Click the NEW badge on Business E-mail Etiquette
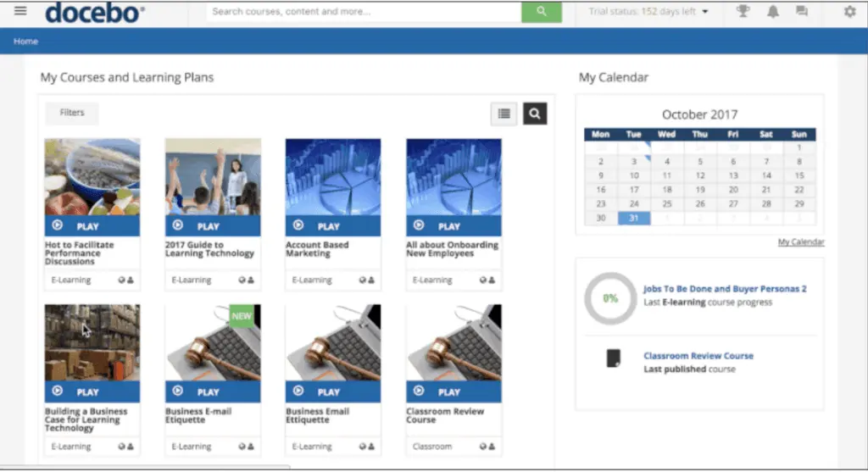This screenshot has height=472, width=868. click(x=242, y=316)
